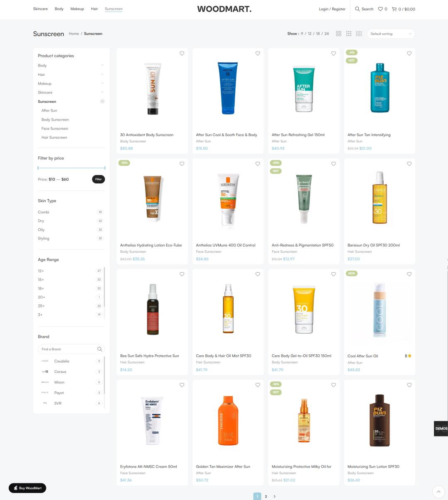
Task: Filter by Styling skin type
Action: pyautogui.click(x=44, y=238)
